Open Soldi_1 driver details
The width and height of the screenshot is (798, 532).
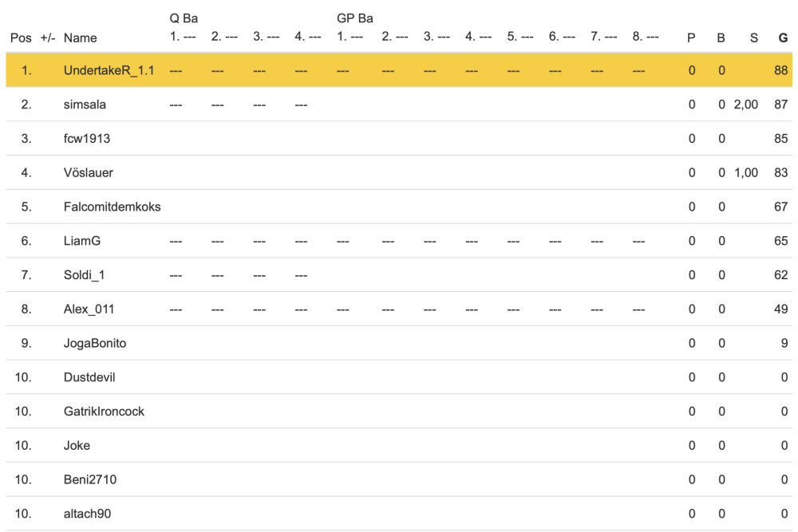pyautogui.click(x=84, y=275)
